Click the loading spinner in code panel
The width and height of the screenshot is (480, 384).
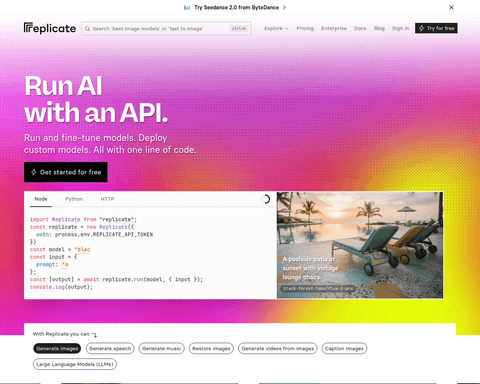coord(265,199)
